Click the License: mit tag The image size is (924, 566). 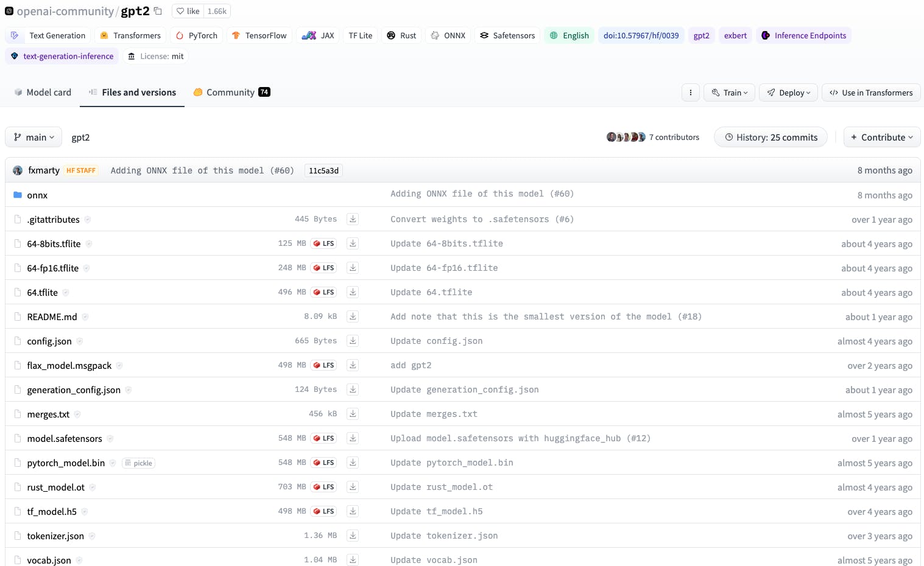pos(155,56)
